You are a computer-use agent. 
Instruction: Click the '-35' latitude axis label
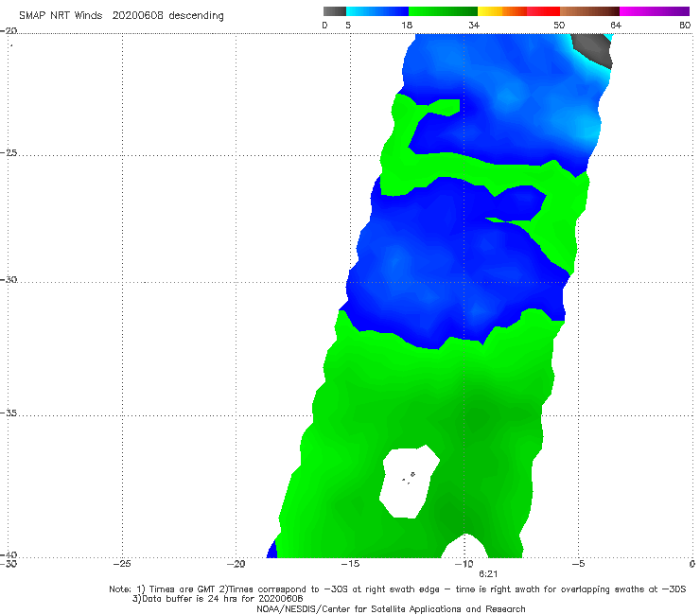click(9, 413)
